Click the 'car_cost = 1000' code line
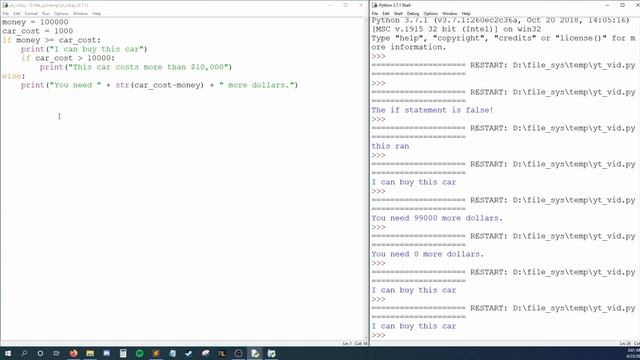 pos(38,31)
